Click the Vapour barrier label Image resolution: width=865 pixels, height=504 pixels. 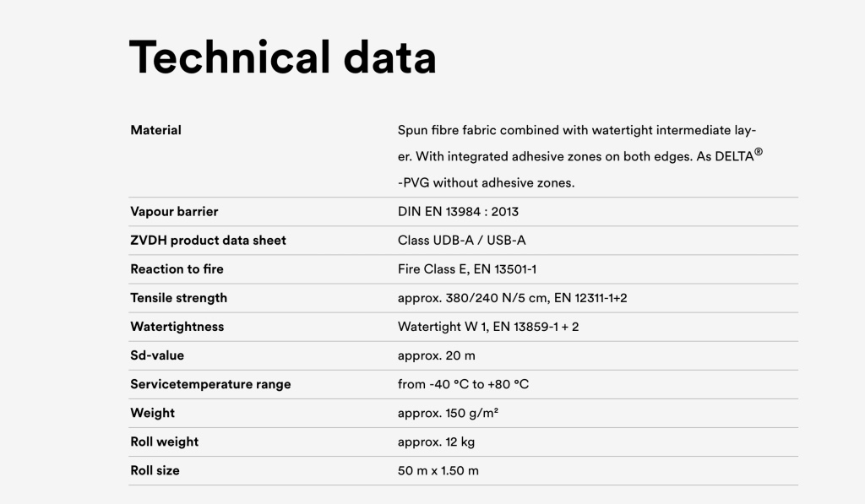pos(174,211)
